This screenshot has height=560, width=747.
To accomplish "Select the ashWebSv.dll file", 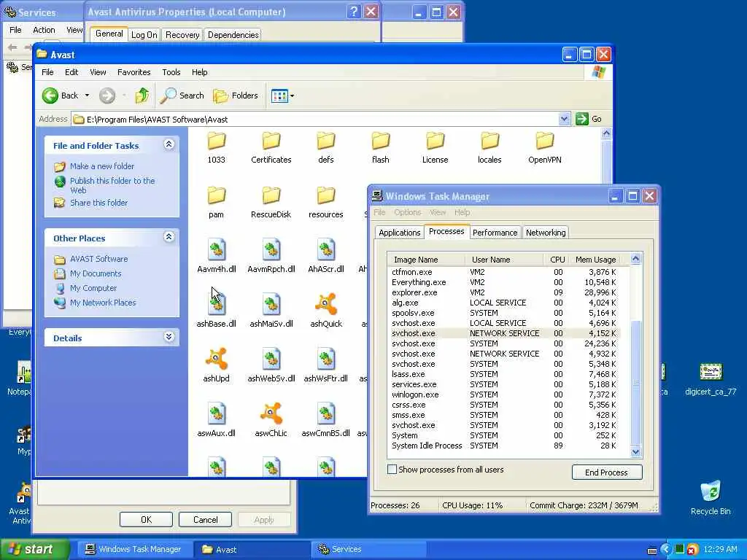I will pyautogui.click(x=271, y=367).
